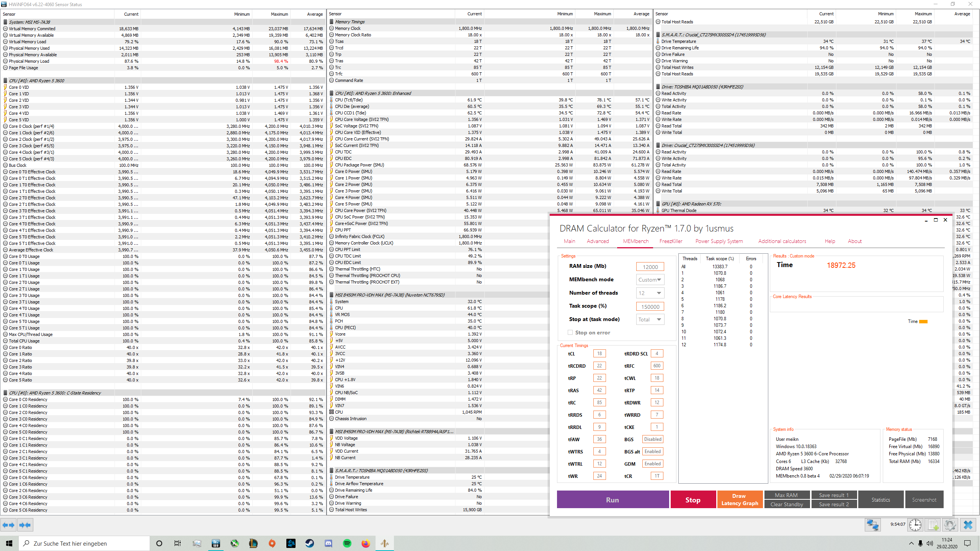Switch to the Advanced tab
This screenshot has height=551, width=980.
tap(598, 241)
